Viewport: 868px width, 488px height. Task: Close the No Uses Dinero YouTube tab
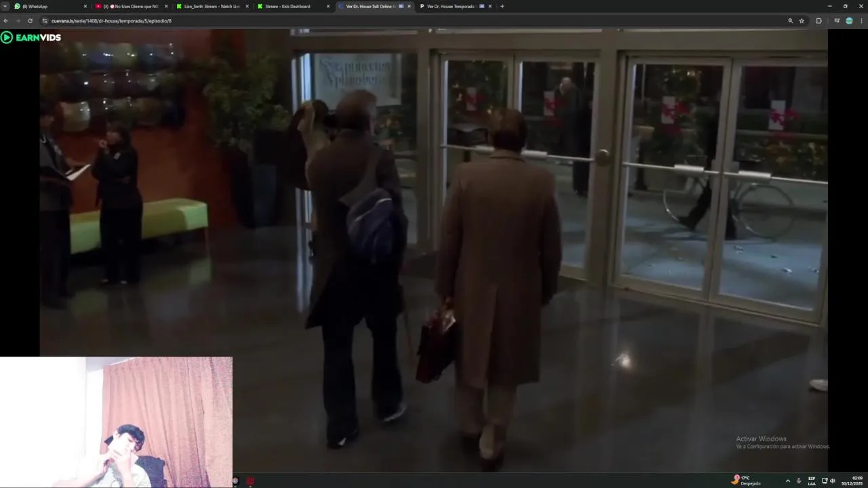(x=165, y=6)
